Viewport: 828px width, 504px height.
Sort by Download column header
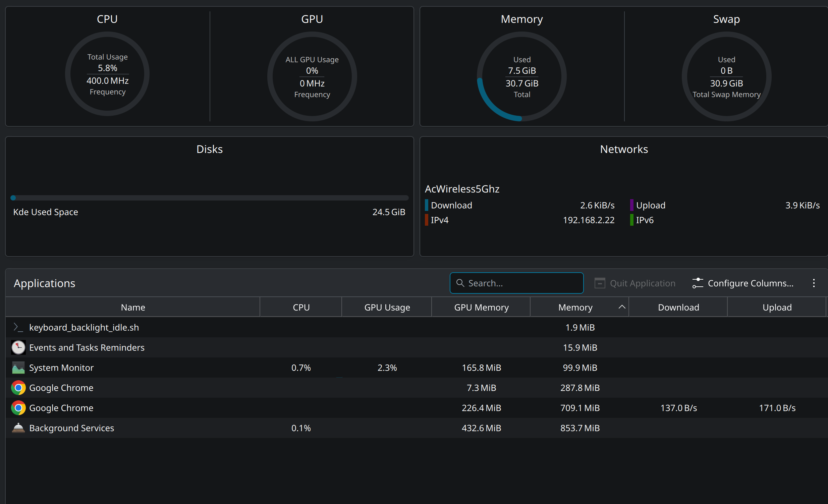pyautogui.click(x=678, y=307)
